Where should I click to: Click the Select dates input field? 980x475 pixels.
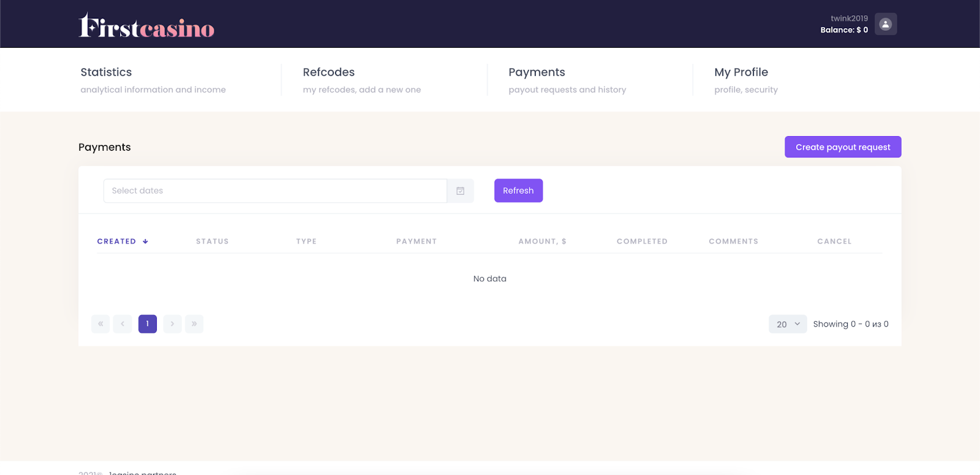[x=275, y=191]
